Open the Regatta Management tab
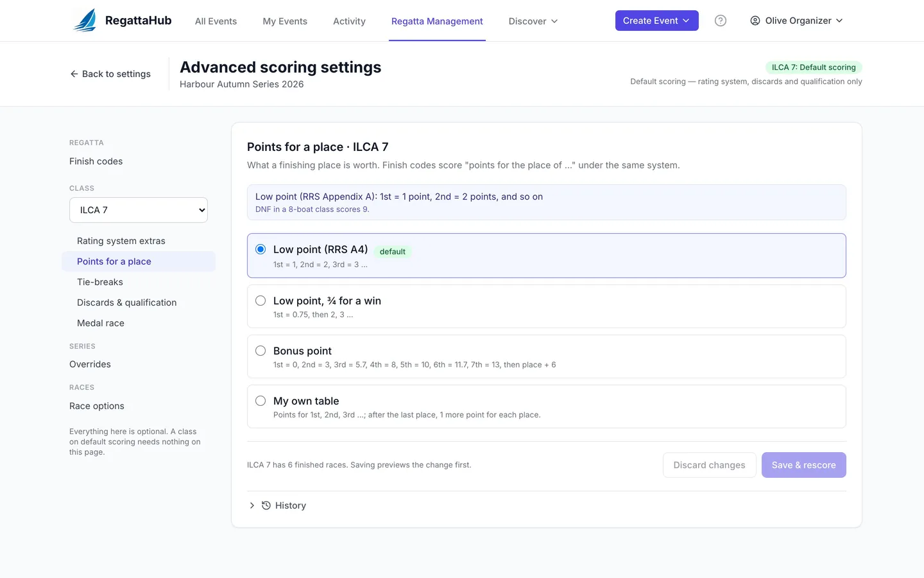This screenshot has height=578, width=924. coord(437,21)
